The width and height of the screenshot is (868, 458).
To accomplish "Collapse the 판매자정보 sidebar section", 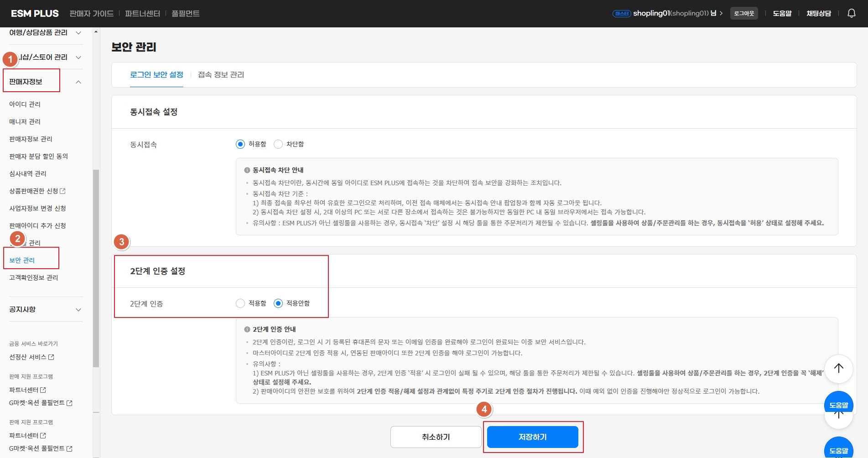I will (78, 82).
